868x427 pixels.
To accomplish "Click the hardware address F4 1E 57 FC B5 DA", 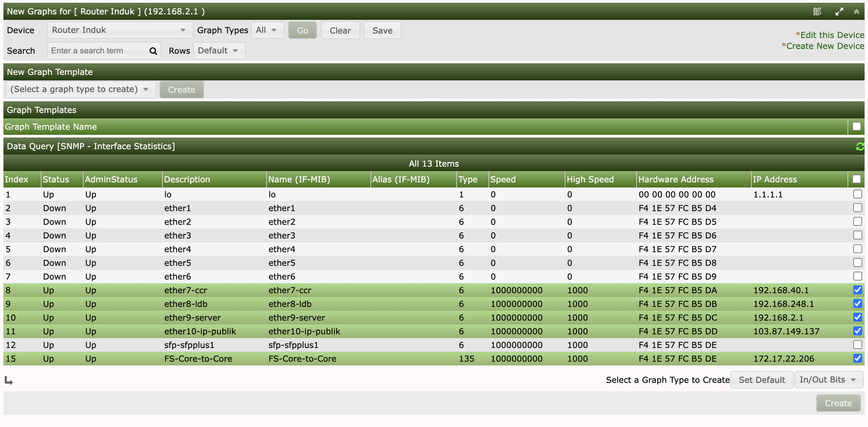I will [x=678, y=290].
